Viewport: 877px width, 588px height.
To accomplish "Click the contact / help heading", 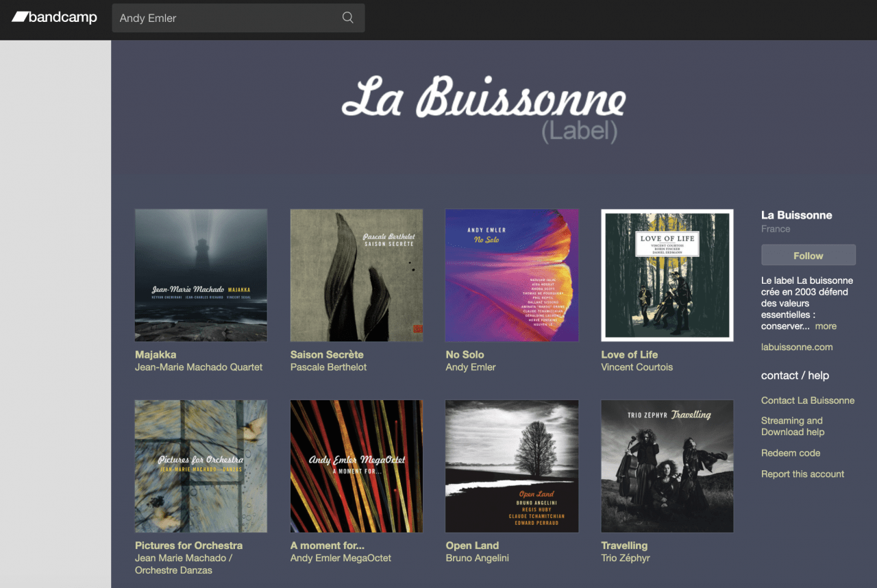I will coord(795,376).
